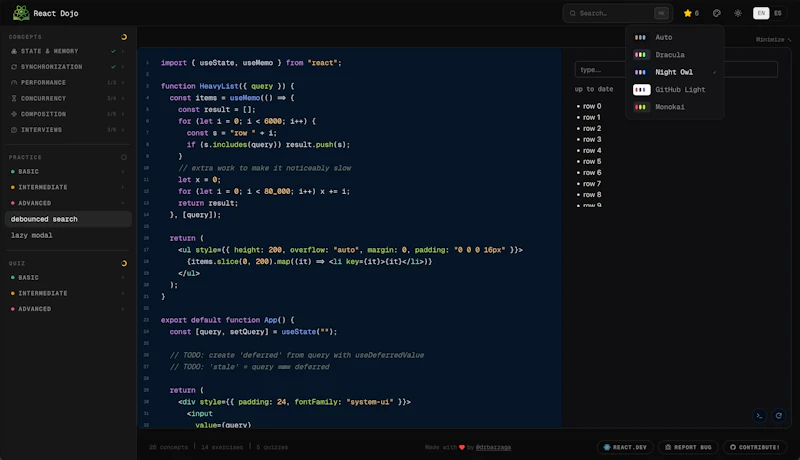Screen dimensions: 800x460
Task: Open the @drbarzaga author link
Action: (x=493, y=447)
